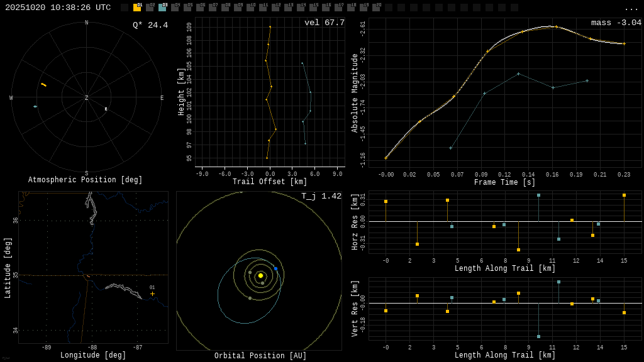Click the yellow Sun in the orbital plot

click(x=260, y=275)
